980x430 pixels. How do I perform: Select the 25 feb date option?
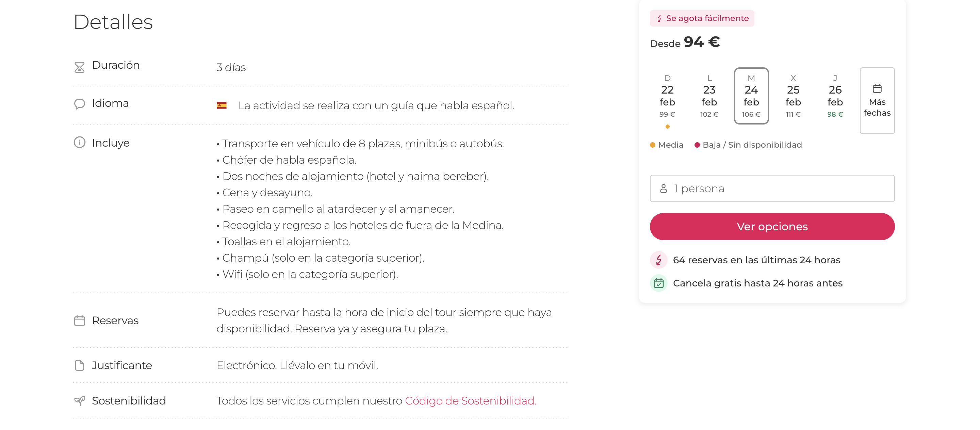793,96
